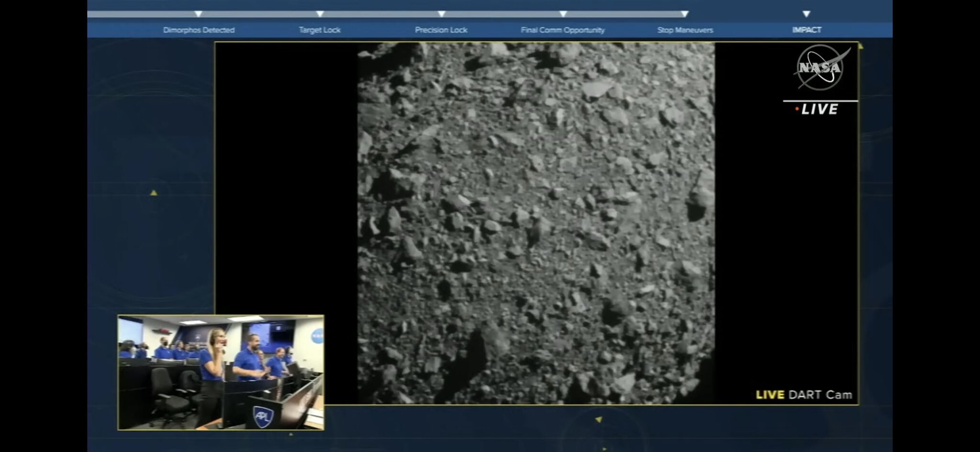
Task: Click the Dimorphos Detected milestone label
Action: (x=199, y=30)
